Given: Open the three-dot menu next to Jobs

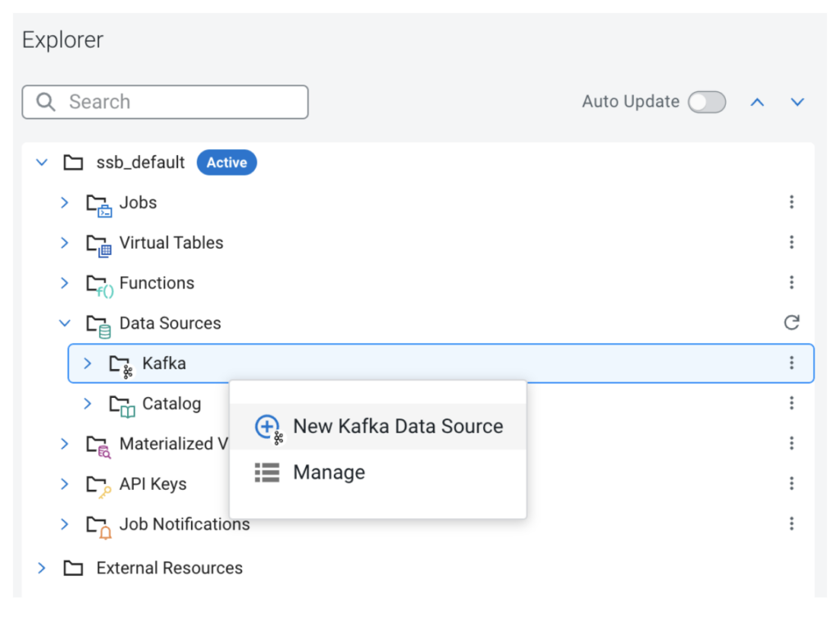Looking at the screenshot, I should [x=792, y=202].
